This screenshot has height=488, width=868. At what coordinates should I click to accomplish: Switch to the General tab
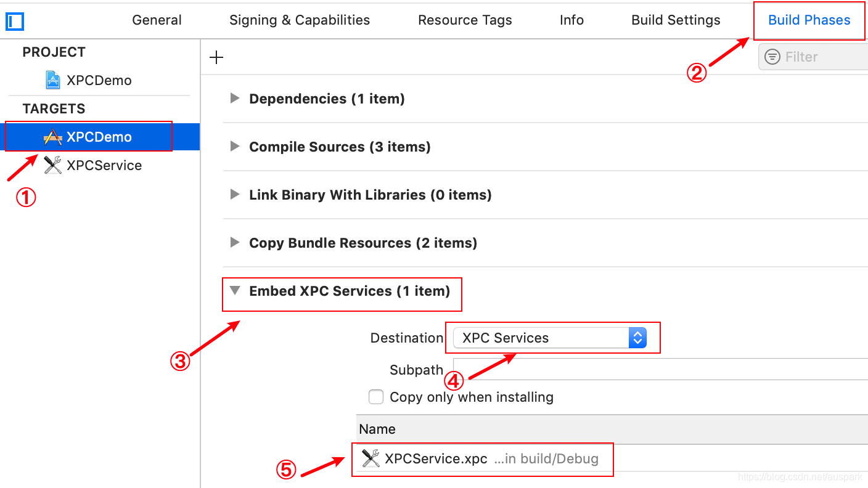coord(157,20)
